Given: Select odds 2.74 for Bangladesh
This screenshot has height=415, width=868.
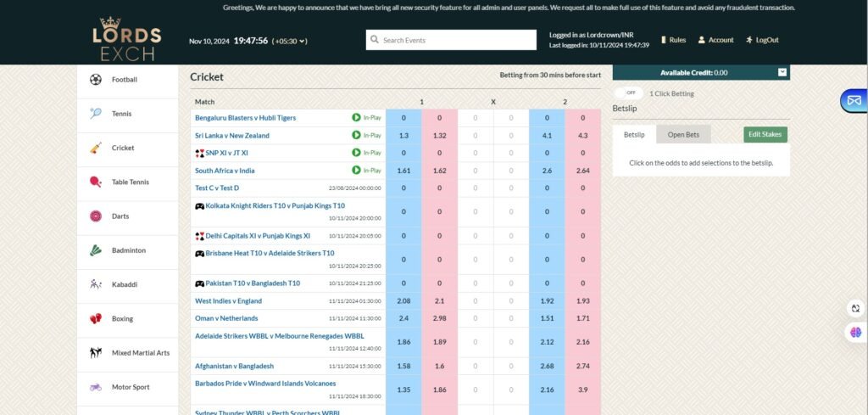Looking at the screenshot, I should tap(583, 367).
